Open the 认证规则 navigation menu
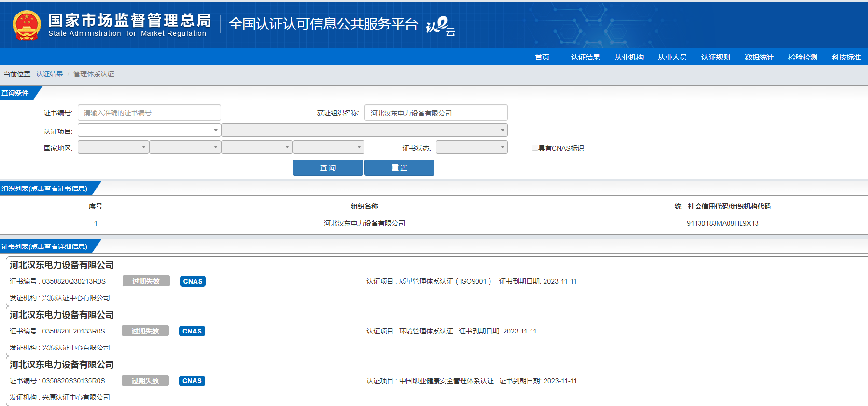This screenshot has width=868, height=406. 716,57
